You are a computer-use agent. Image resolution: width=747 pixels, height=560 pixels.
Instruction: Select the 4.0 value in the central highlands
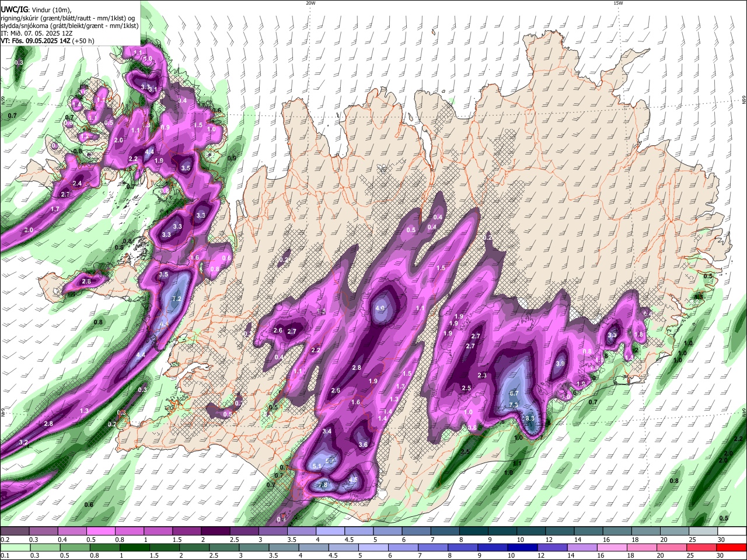(381, 308)
